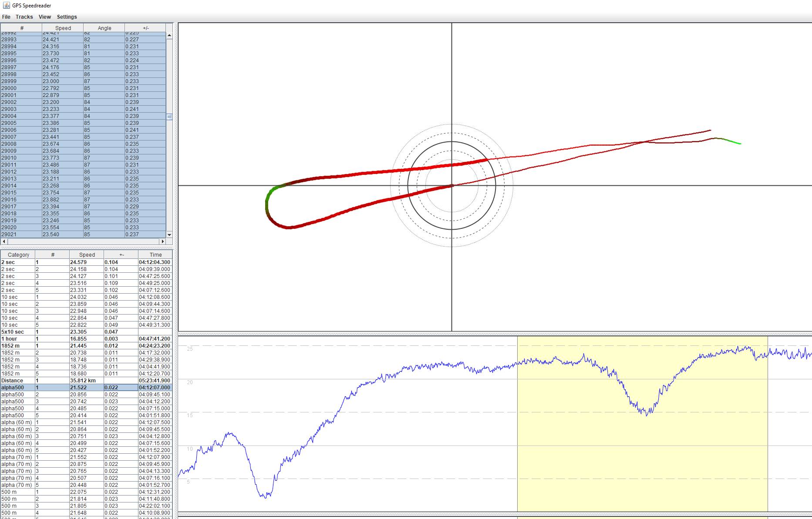This screenshot has width=812, height=519.
Task: Click the horizontal scrollbar under the point table
Action: (x=83, y=242)
